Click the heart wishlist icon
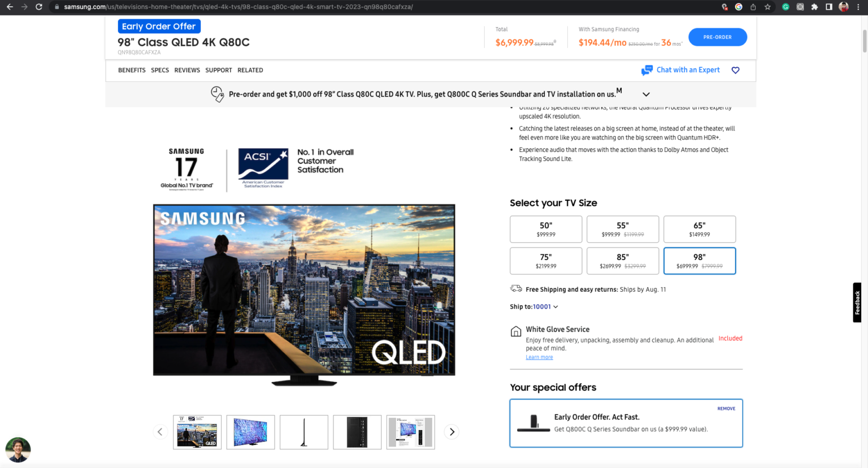The width and height of the screenshot is (868, 468). click(735, 70)
